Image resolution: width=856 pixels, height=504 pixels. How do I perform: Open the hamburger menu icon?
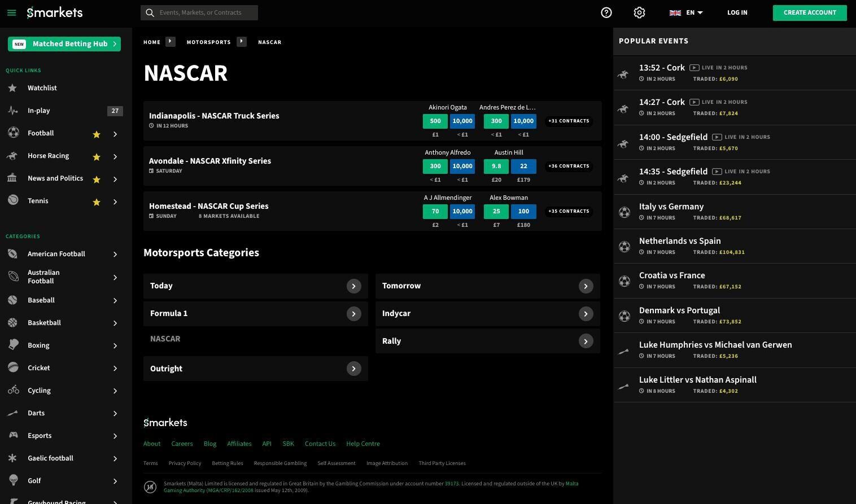click(11, 12)
